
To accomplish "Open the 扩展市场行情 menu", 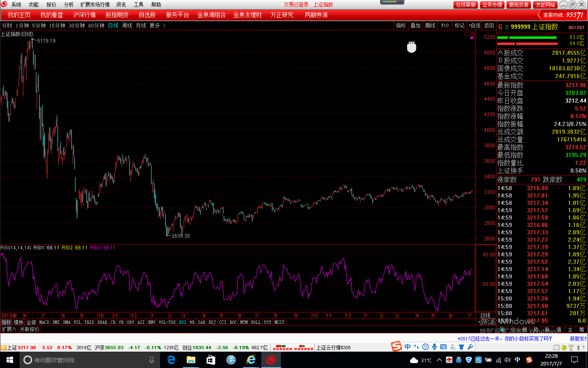I will [95, 4].
